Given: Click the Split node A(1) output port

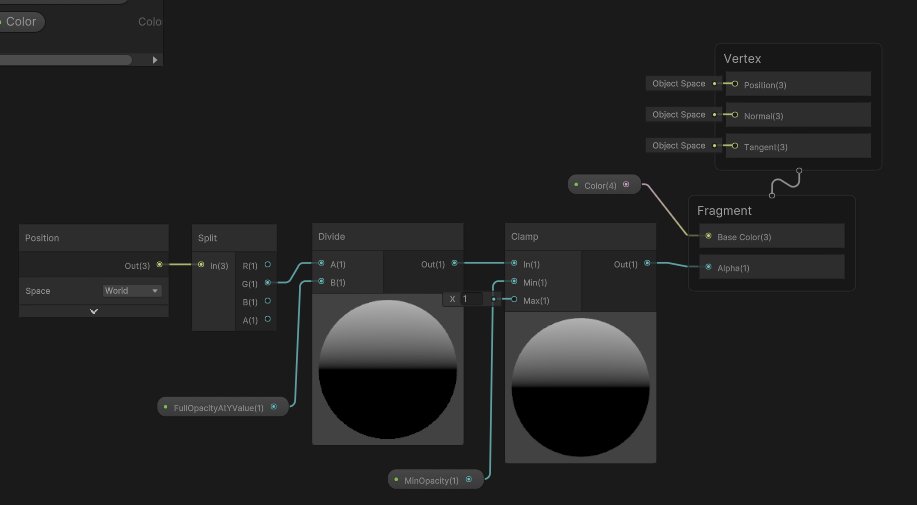Looking at the screenshot, I should pyautogui.click(x=268, y=319).
